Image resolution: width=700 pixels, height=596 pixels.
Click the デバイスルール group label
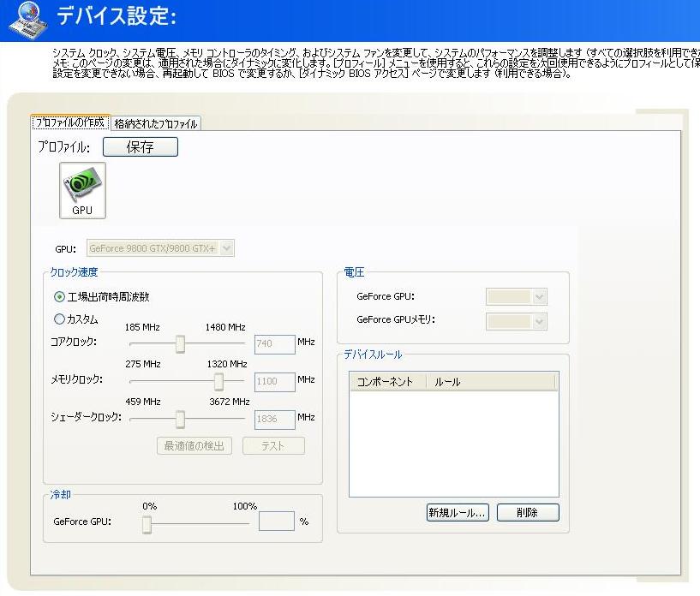pos(373,355)
